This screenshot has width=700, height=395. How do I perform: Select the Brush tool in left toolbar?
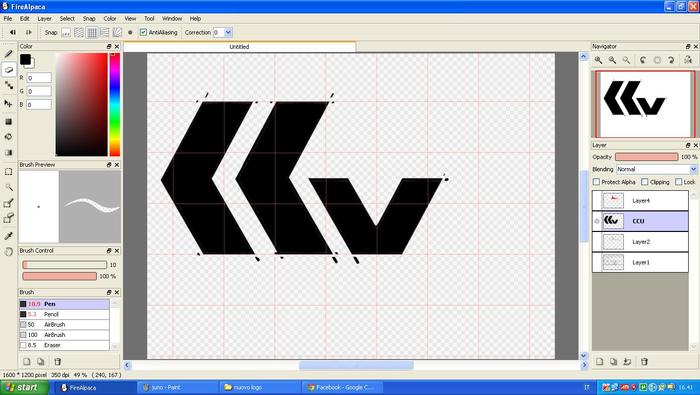tap(8, 54)
